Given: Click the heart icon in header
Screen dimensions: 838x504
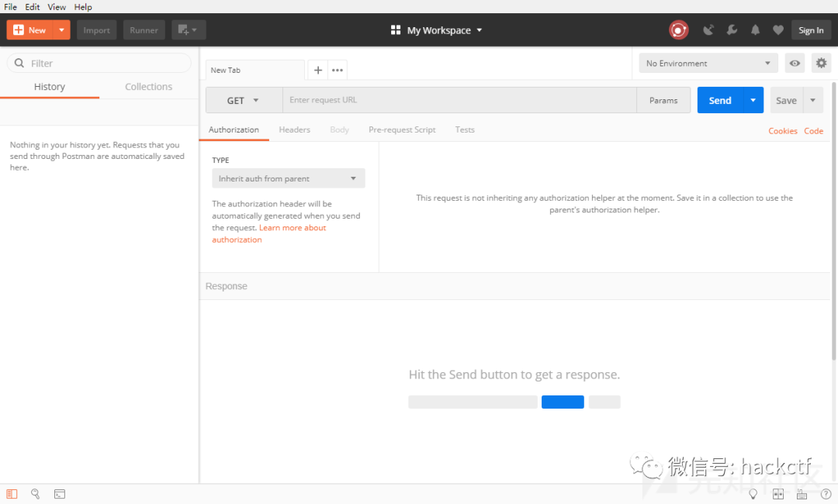Looking at the screenshot, I should point(778,30).
